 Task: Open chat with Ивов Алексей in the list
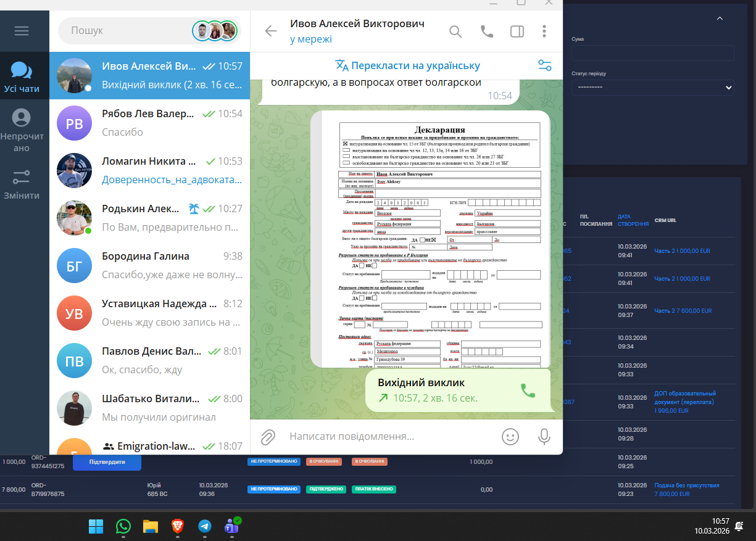pyautogui.click(x=150, y=75)
